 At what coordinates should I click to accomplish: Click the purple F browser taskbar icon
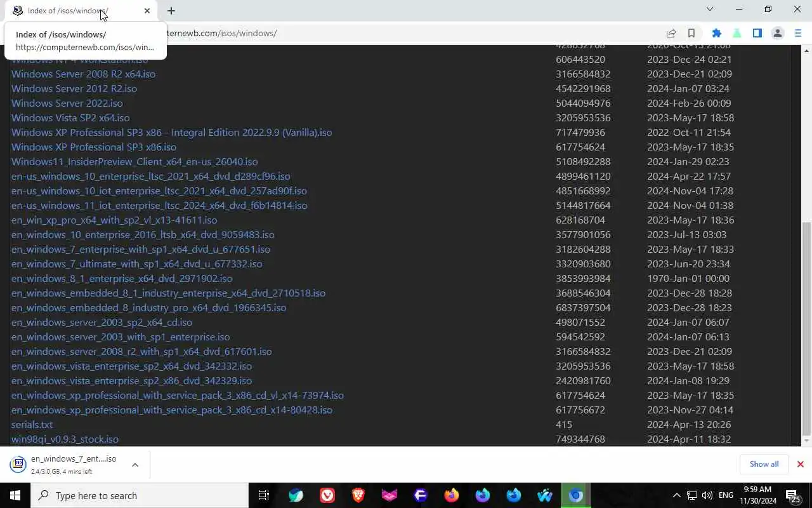[x=421, y=495]
